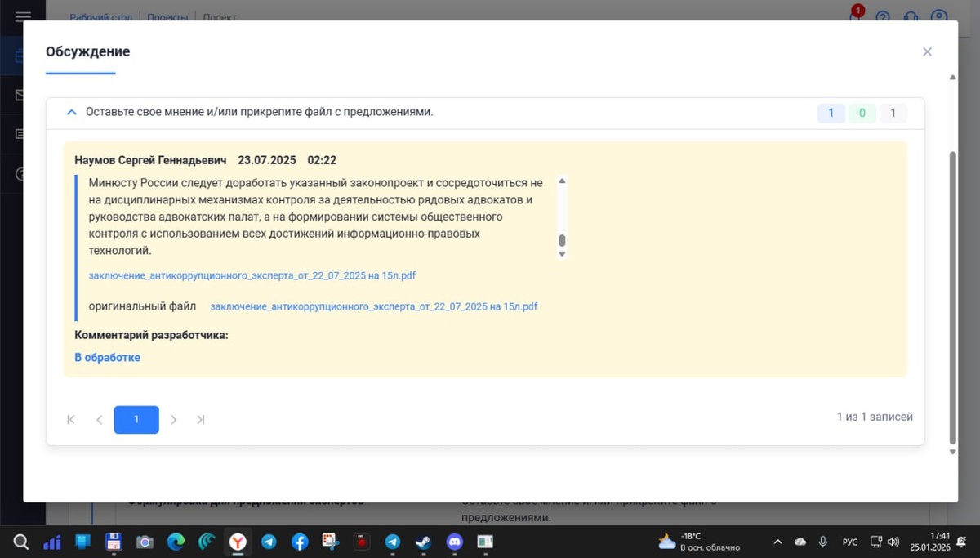Open the floppy disk app in taskbar

(x=114, y=542)
